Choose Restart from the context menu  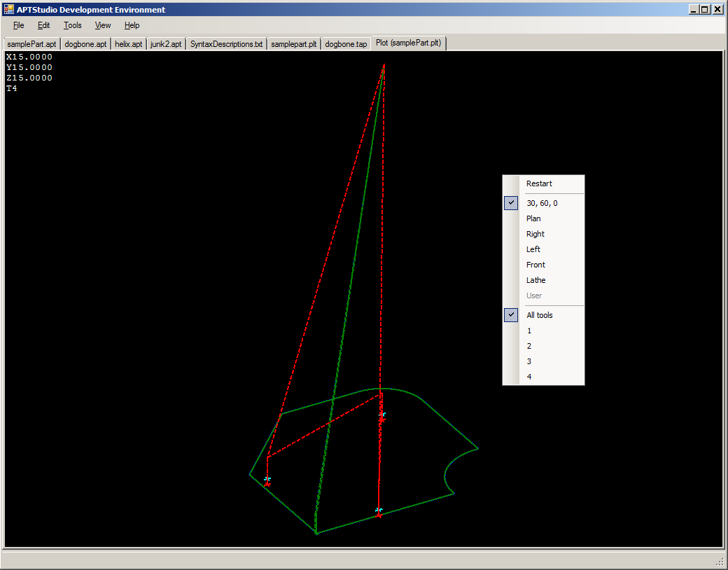[x=543, y=183]
